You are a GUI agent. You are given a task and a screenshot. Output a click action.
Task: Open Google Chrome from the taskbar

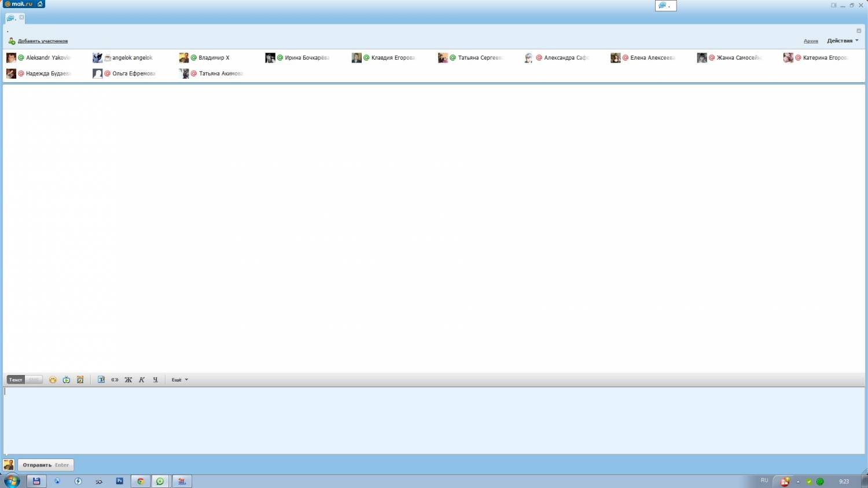(x=140, y=481)
